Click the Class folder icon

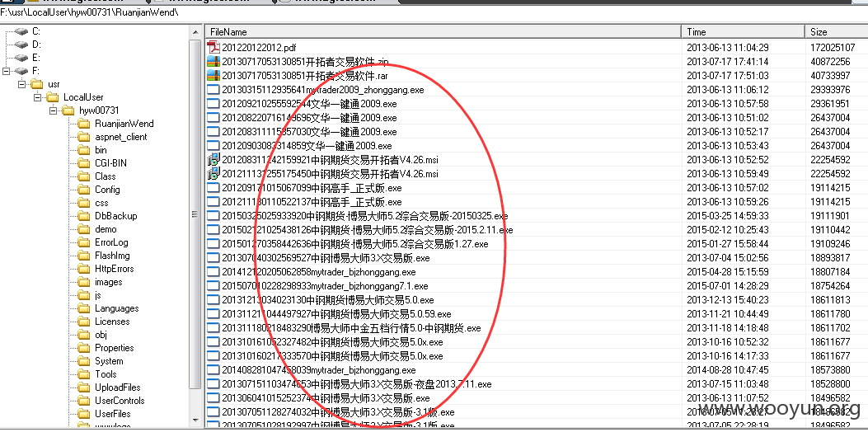coord(83,176)
